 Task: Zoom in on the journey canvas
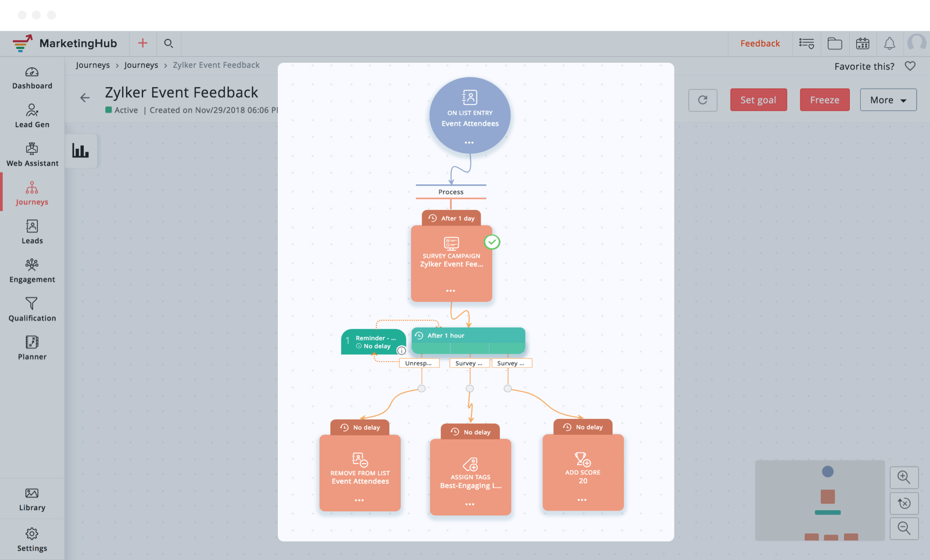904,478
